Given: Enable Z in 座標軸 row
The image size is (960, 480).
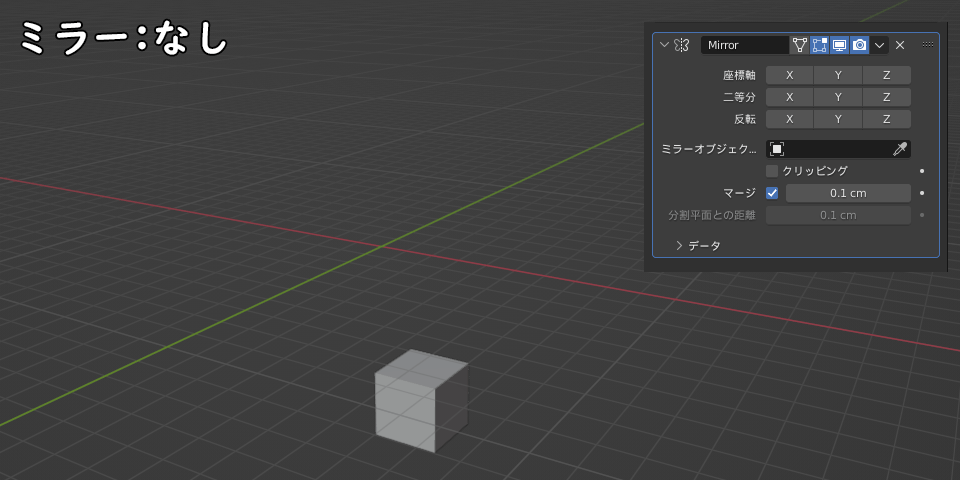Looking at the screenshot, I should pos(887,75).
